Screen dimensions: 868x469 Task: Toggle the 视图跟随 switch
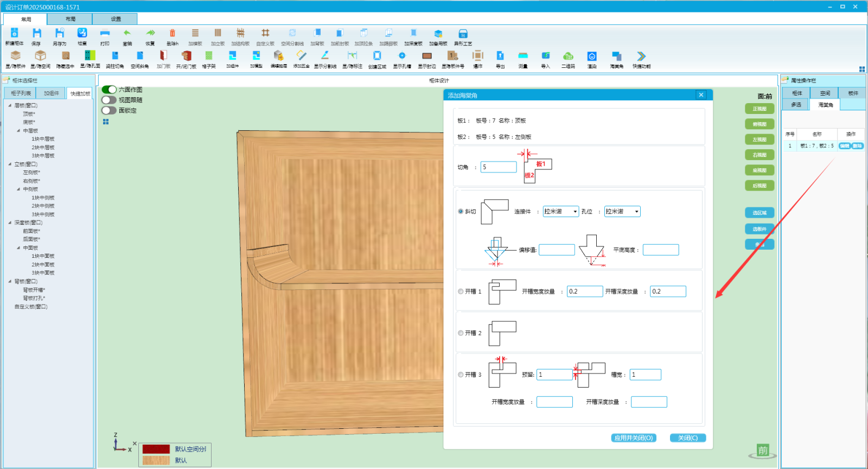click(x=109, y=100)
